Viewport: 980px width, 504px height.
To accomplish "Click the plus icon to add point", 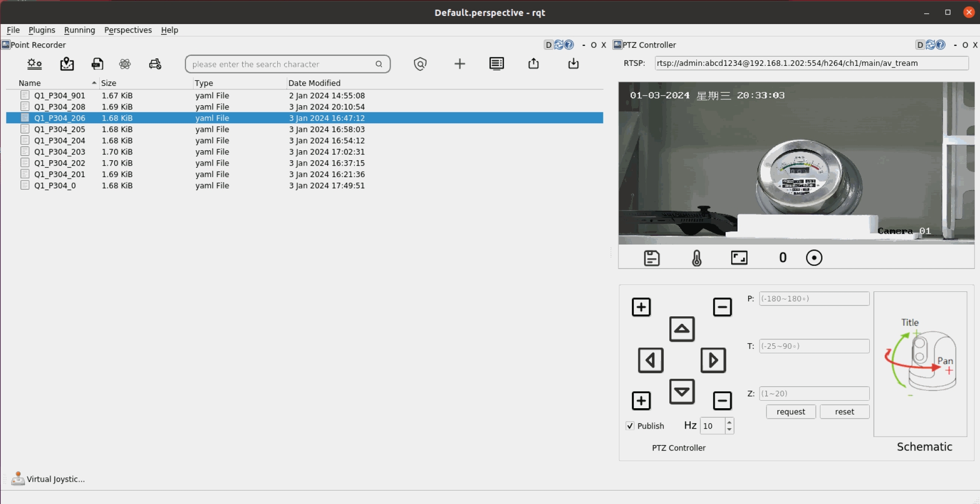I will click(x=459, y=64).
